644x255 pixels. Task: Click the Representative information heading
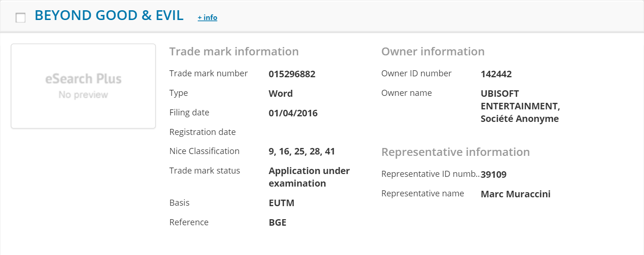455,152
